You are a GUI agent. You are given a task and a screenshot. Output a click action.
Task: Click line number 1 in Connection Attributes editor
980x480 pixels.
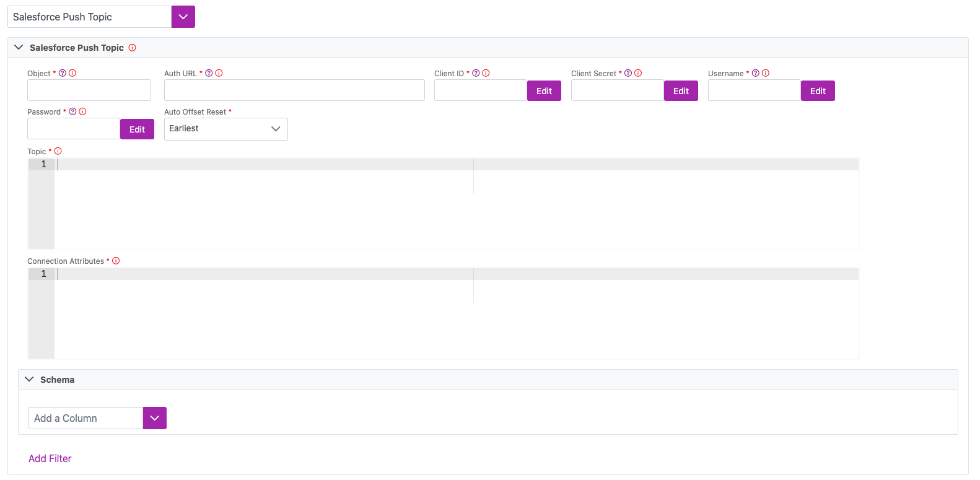[43, 274]
